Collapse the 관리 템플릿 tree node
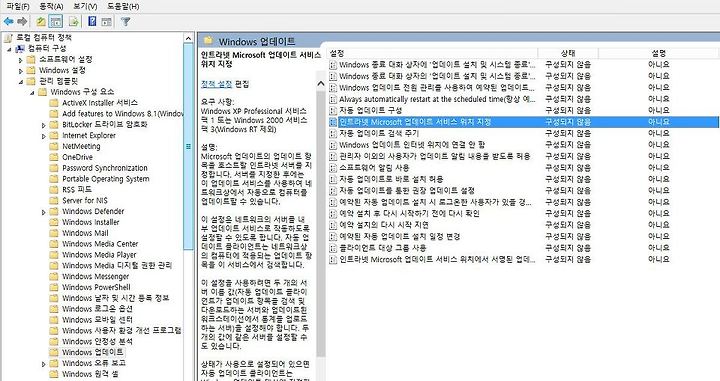This screenshot has width=720, height=381. click(x=21, y=82)
